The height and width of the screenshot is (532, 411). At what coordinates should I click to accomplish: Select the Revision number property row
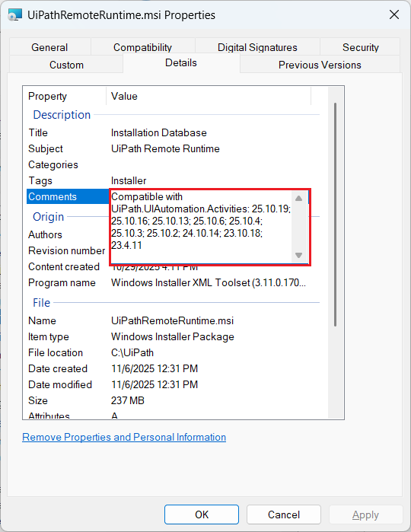pos(68,250)
